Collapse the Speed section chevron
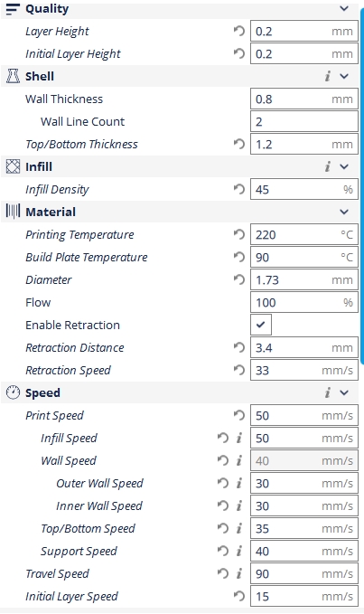 pyautogui.click(x=344, y=392)
